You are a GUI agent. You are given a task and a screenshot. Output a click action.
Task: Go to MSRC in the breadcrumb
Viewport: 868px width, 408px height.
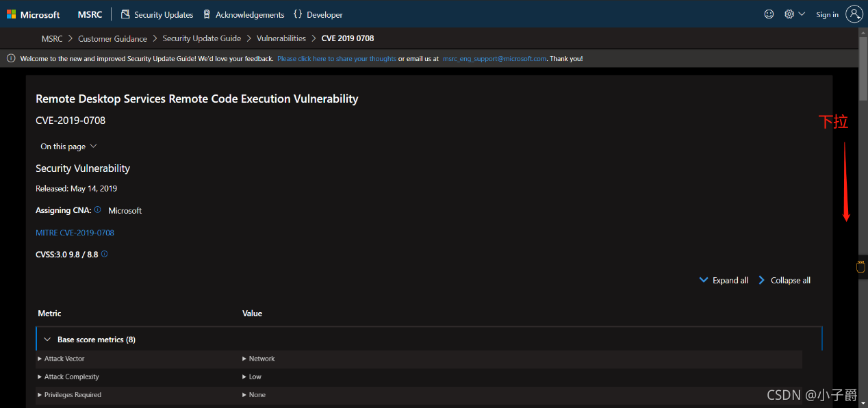(x=52, y=38)
